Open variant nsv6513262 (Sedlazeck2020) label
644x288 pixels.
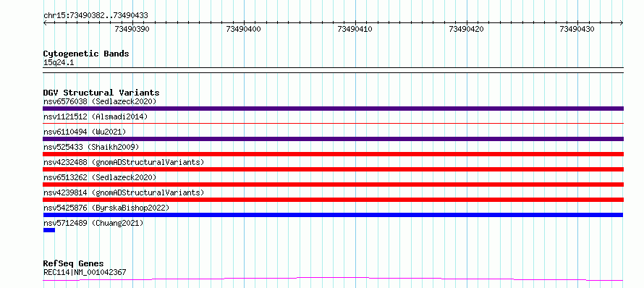coord(100,177)
